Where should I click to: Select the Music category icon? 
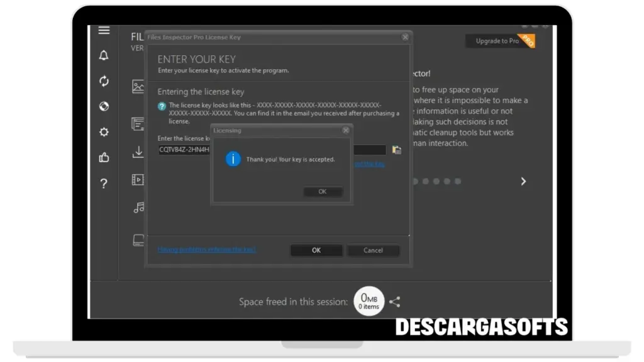tap(138, 207)
